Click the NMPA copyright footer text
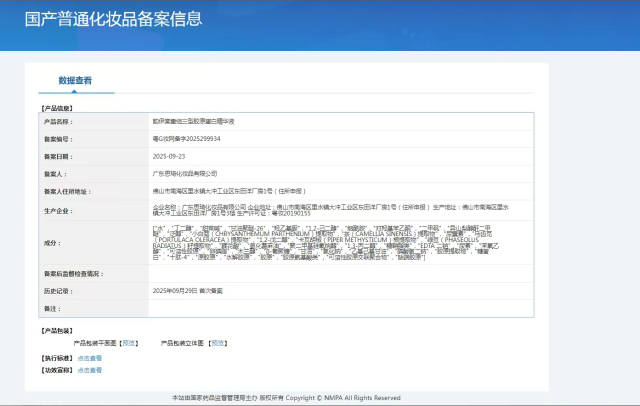640x406 pixels. pos(286,398)
